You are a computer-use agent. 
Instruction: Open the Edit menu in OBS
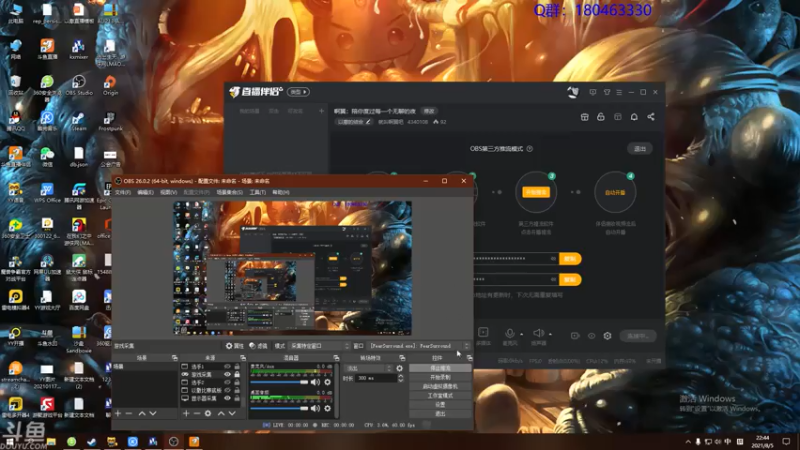[x=145, y=192]
